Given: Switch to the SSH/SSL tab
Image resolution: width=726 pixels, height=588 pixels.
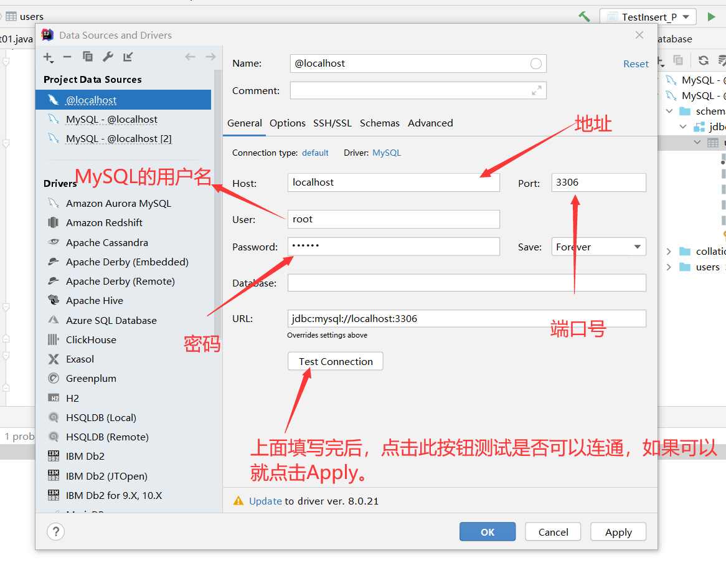Looking at the screenshot, I should click(332, 123).
